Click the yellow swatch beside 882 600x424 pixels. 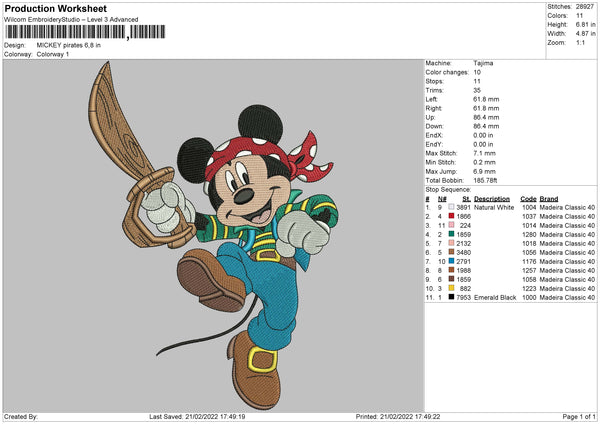pos(452,288)
